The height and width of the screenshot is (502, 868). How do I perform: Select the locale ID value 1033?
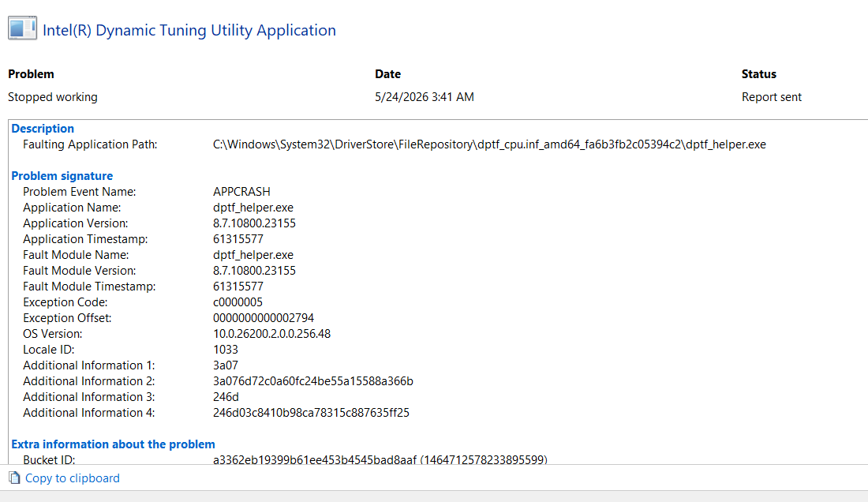226,350
